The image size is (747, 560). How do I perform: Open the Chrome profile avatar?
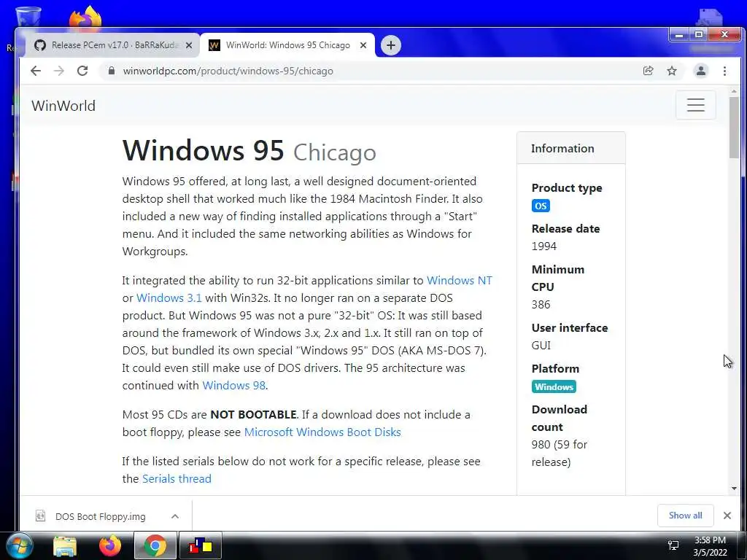[701, 71]
